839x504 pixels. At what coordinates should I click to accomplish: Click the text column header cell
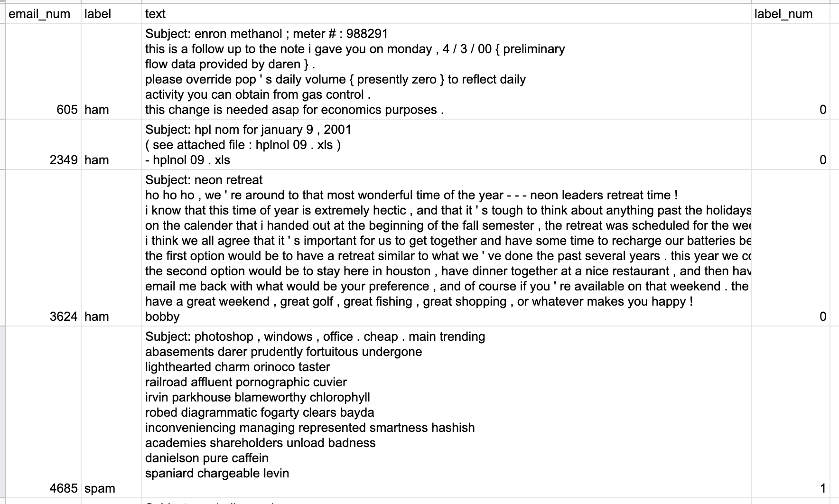click(x=447, y=14)
